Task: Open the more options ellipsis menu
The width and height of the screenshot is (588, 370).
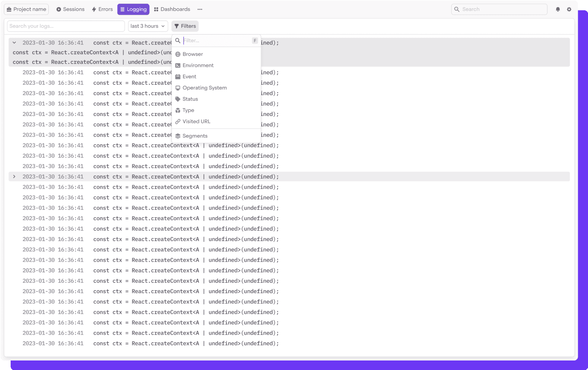Action: pyautogui.click(x=200, y=10)
